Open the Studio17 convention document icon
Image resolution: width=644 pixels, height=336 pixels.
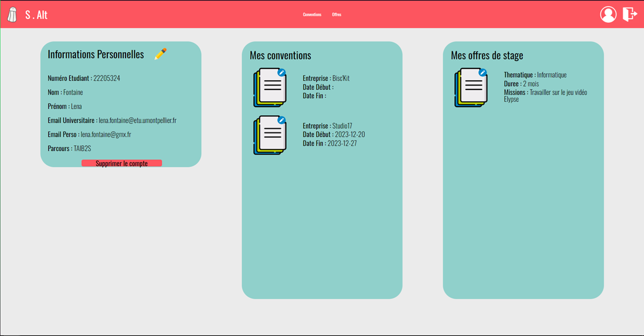point(270,135)
